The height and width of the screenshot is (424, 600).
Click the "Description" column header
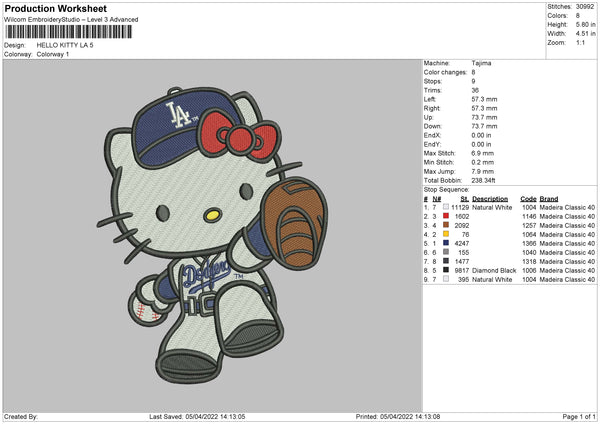(490, 199)
